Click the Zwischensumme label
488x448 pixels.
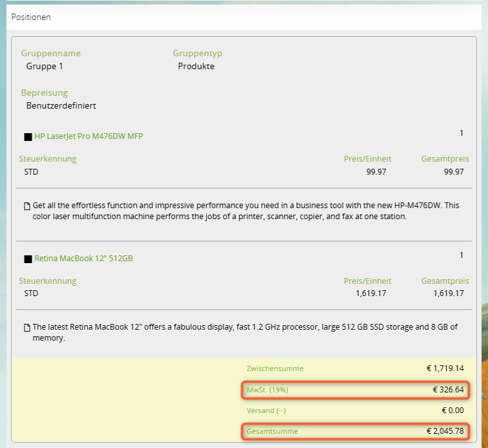[x=275, y=368]
